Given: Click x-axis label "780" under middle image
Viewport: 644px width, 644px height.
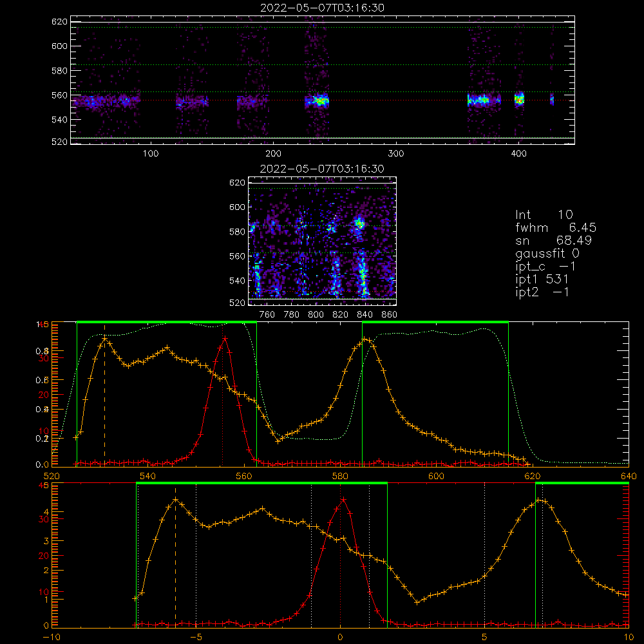Looking at the screenshot, I should [292, 315].
